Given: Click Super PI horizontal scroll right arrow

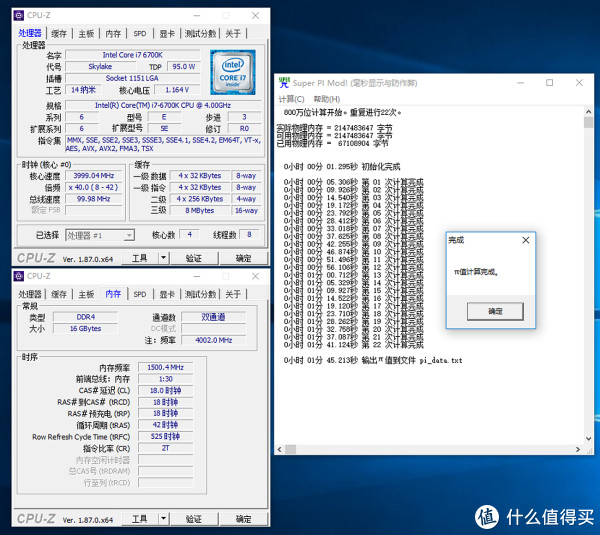Looking at the screenshot, I should tap(578, 449).
